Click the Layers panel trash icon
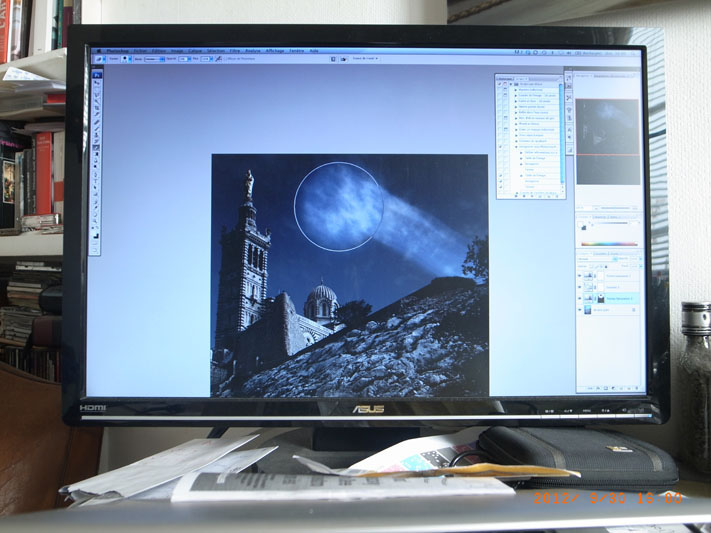 click(x=637, y=388)
